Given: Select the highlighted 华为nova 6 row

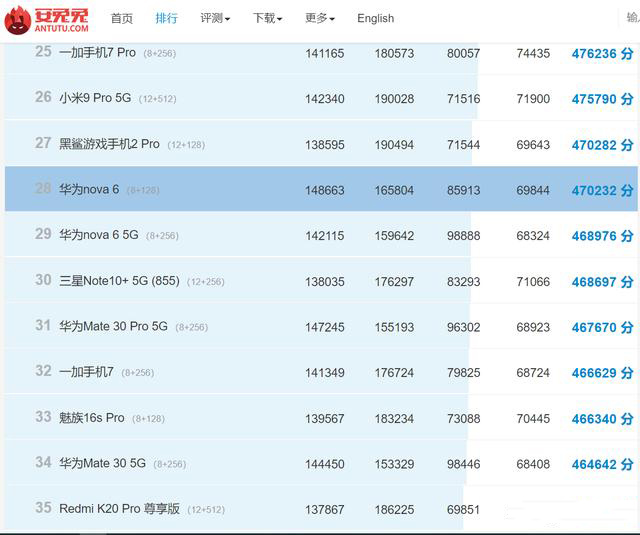Looking at the screenshot, I should tap(321, 189).
